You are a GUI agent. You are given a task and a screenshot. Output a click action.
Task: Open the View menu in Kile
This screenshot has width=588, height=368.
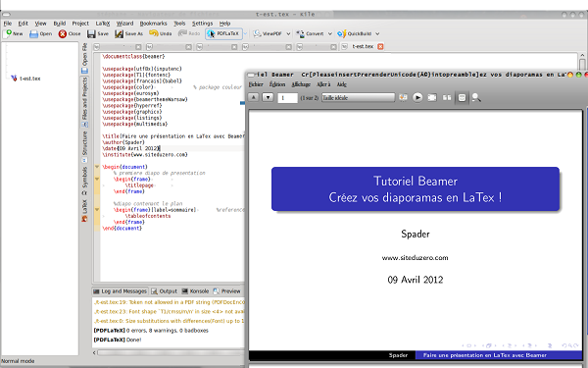click(x=40, y=24)
